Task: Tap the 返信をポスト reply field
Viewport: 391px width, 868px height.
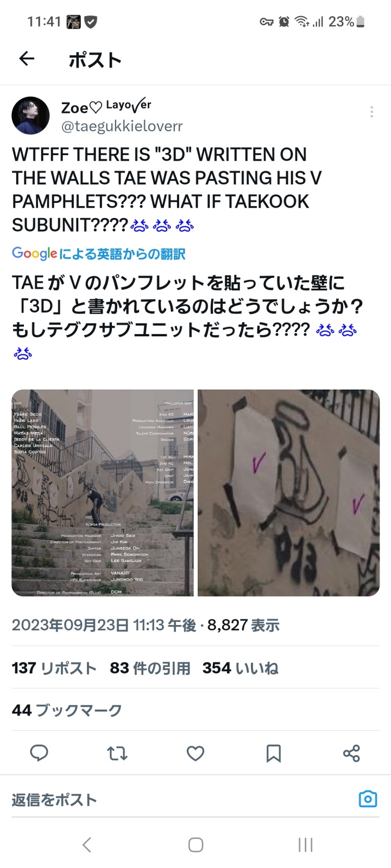Action: 179,800
